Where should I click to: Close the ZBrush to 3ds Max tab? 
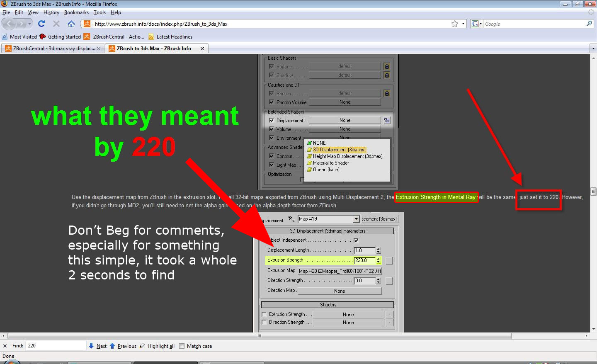[202, 49]
